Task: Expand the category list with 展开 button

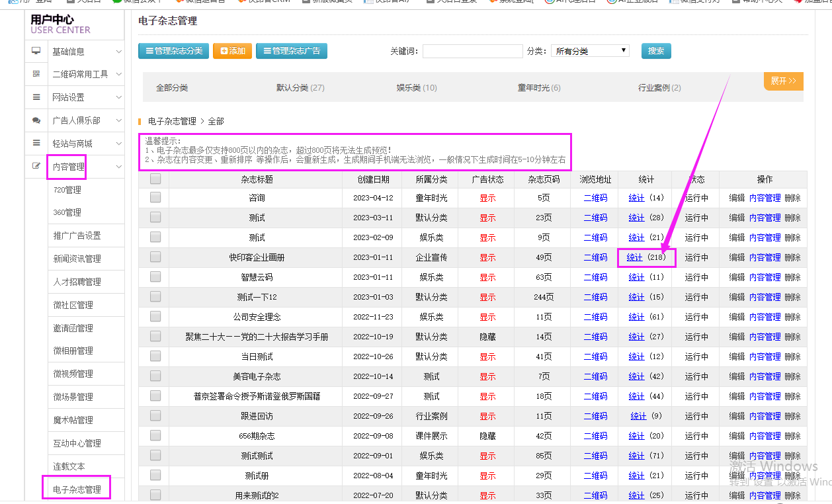Action: click(x=783, y=81)
